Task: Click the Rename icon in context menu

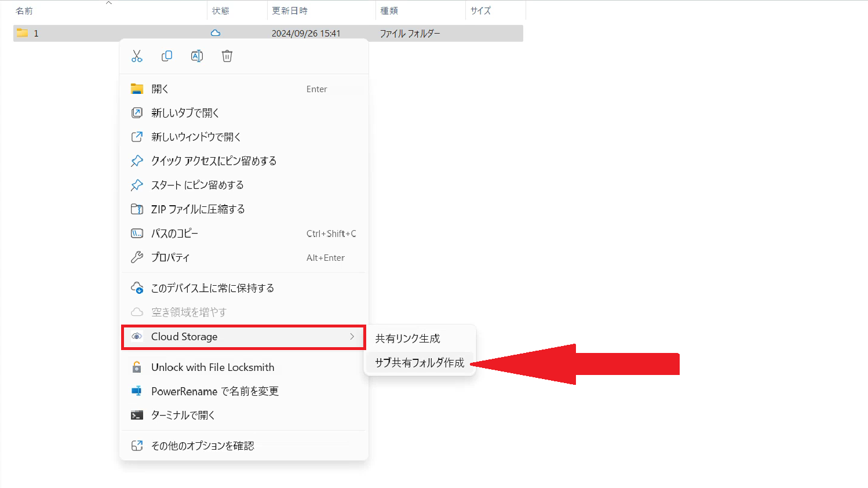Action: [x=197, y=56]
